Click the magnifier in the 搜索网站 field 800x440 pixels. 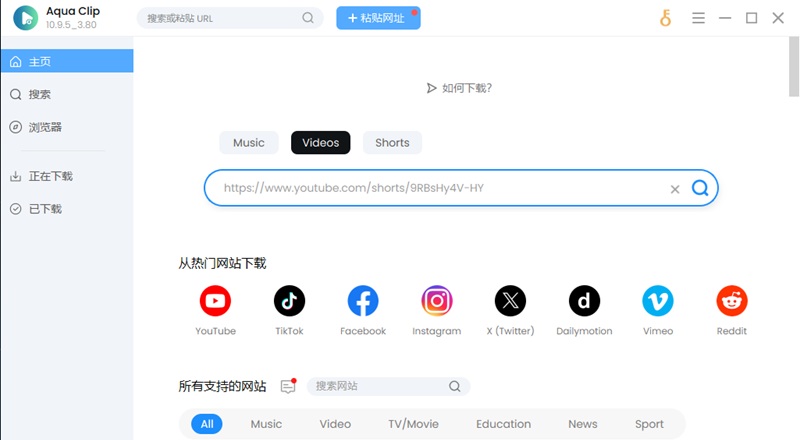pos(454,386)
